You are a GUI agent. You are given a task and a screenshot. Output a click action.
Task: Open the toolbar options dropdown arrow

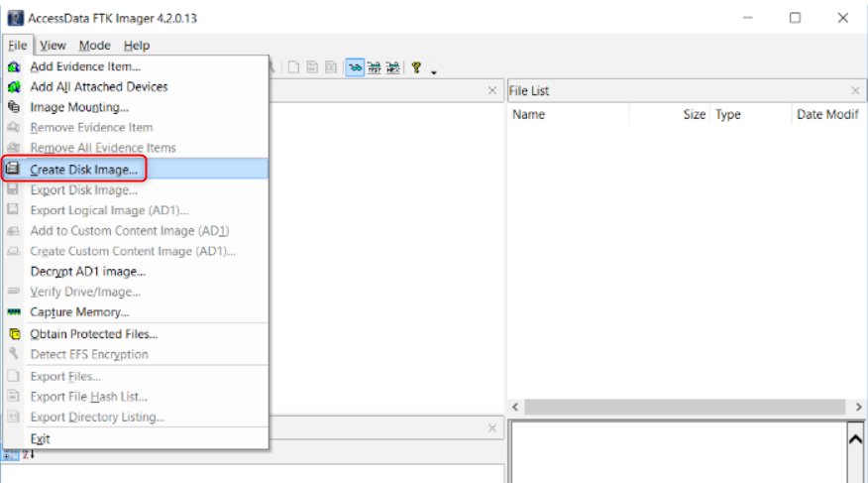pyautogui.click(x=434, y=70)
